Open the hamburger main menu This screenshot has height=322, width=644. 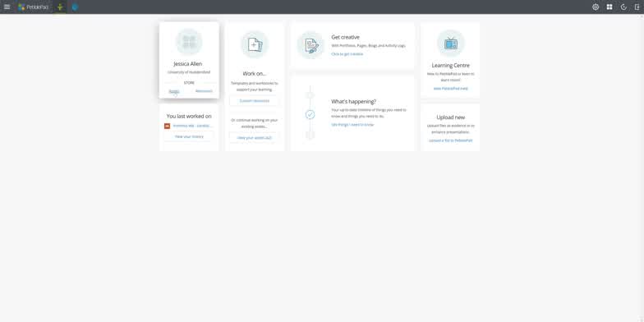click(7, 7)
